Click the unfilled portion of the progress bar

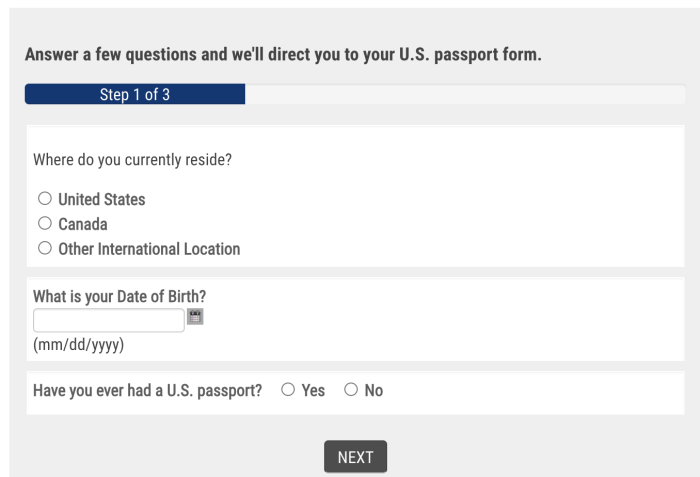click(465, 95)
